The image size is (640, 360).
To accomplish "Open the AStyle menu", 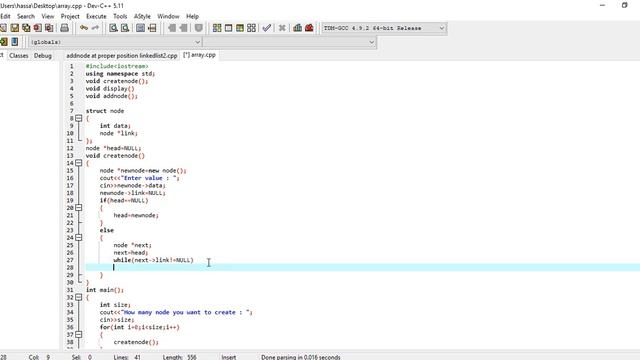I will coord(142,16).
